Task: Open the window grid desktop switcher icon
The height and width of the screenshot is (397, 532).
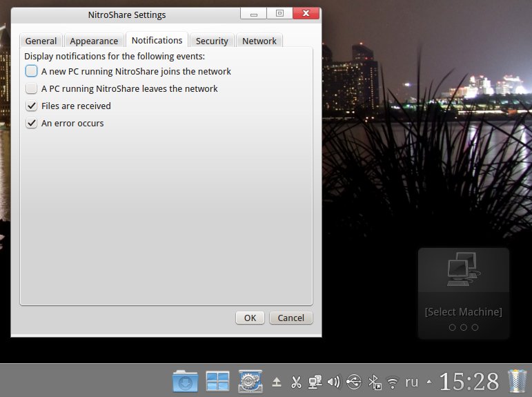Action: [217, 381]
